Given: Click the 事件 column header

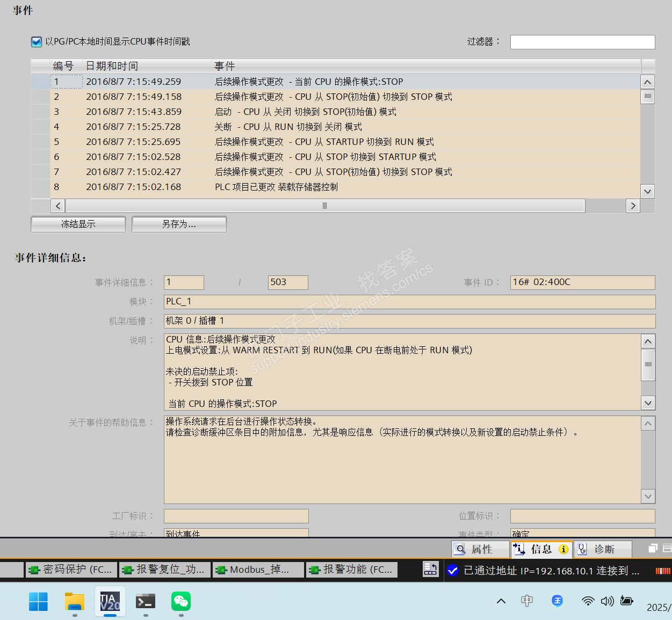Looking at the screenshot, I should [426, 66].
